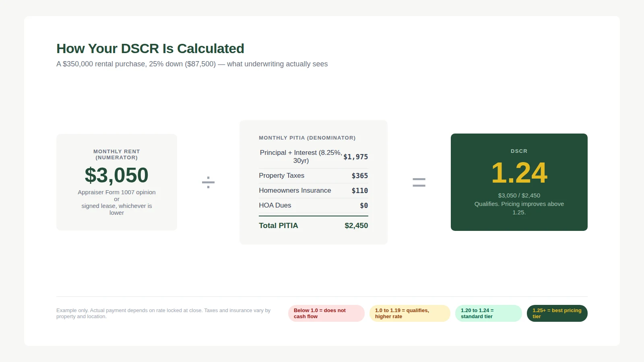Screen dimensions: 644x362
Task: Click the $110 insurance value
Action: pyautogui.click(x=360, y=191)
